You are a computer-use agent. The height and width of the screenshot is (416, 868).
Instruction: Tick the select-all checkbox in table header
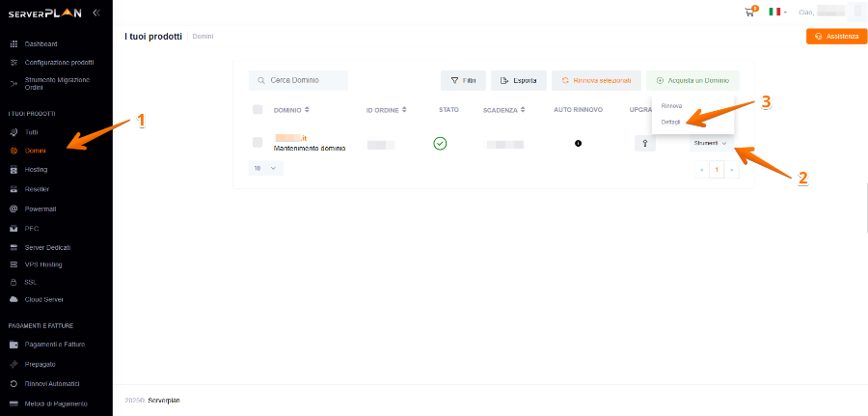[x=258, y=110]
